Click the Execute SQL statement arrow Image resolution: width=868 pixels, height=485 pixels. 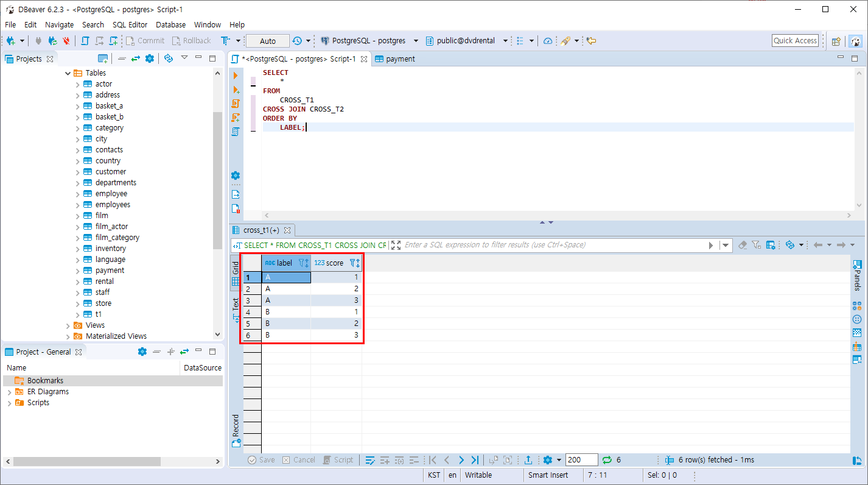236,76
